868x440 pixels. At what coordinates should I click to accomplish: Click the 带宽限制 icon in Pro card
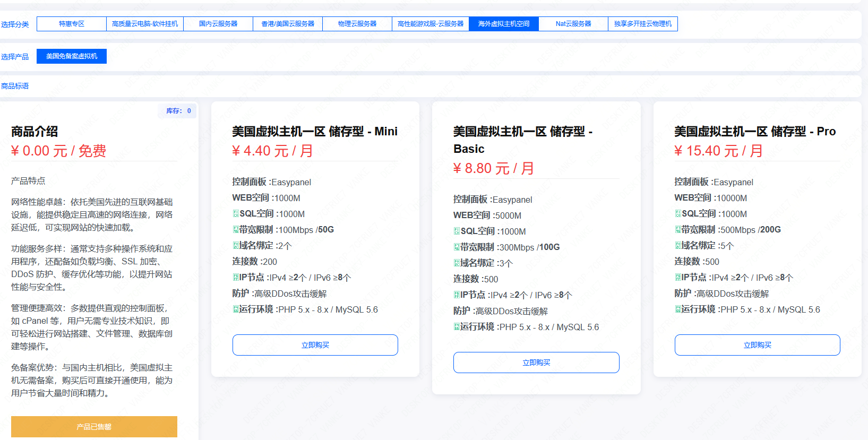tap(678, 230)
